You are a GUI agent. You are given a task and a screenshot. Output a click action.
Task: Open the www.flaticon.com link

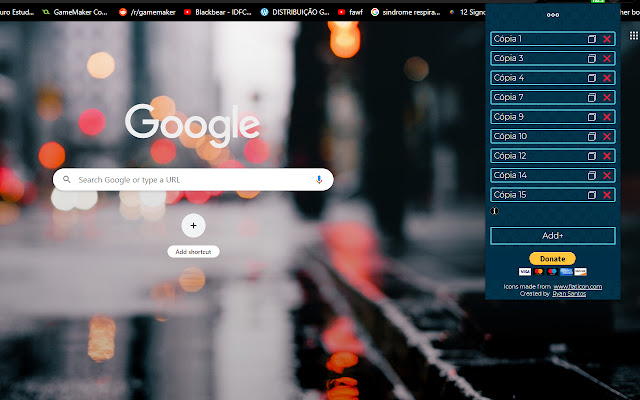coord(578,287)
